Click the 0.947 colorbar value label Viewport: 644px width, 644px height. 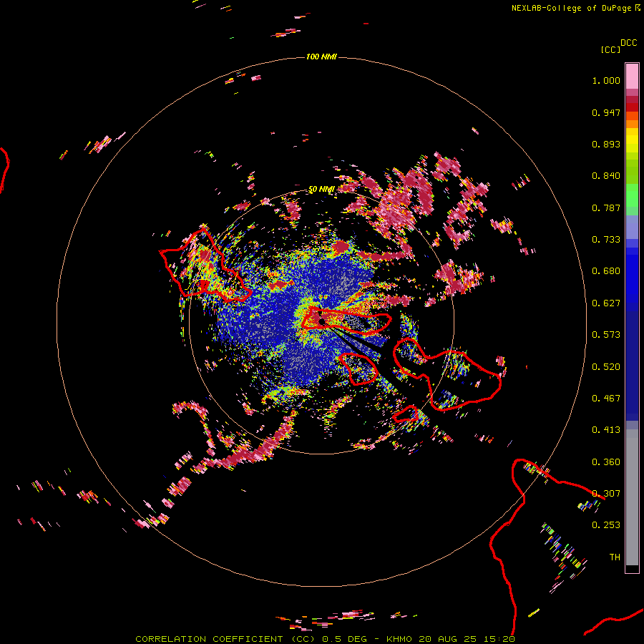[606, 112]
